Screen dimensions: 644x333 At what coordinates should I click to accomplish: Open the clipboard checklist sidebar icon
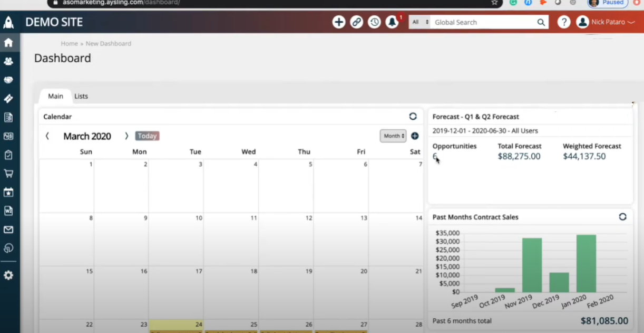(x=8, y=155)
